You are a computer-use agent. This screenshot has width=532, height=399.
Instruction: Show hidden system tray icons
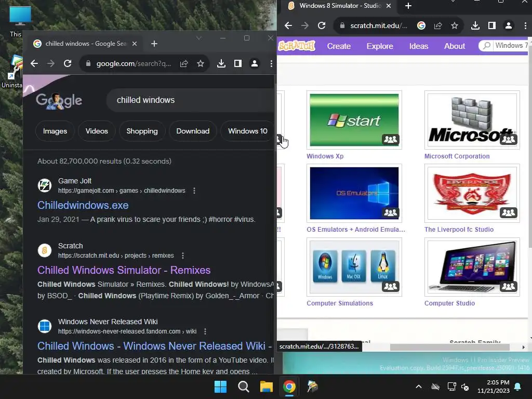(419, 387)
